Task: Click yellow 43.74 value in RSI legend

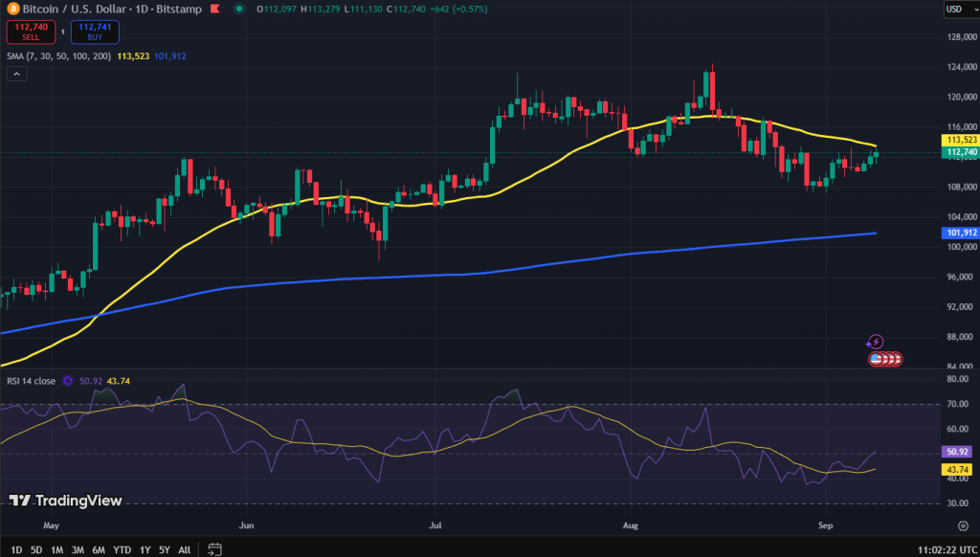Action: pos(119,381)
